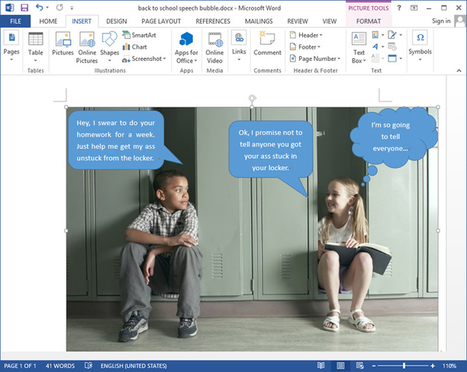Click Sign in link
The height and width of the screenshot is (372, 467).
441,21
